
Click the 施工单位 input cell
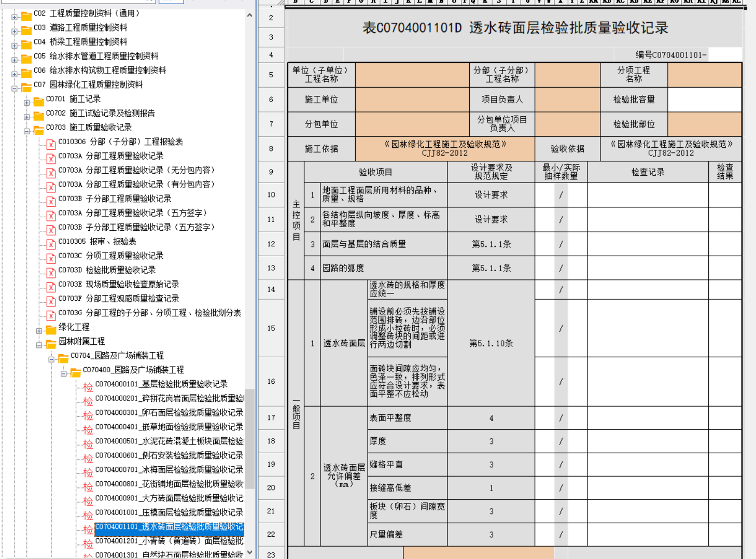(412, 100)
